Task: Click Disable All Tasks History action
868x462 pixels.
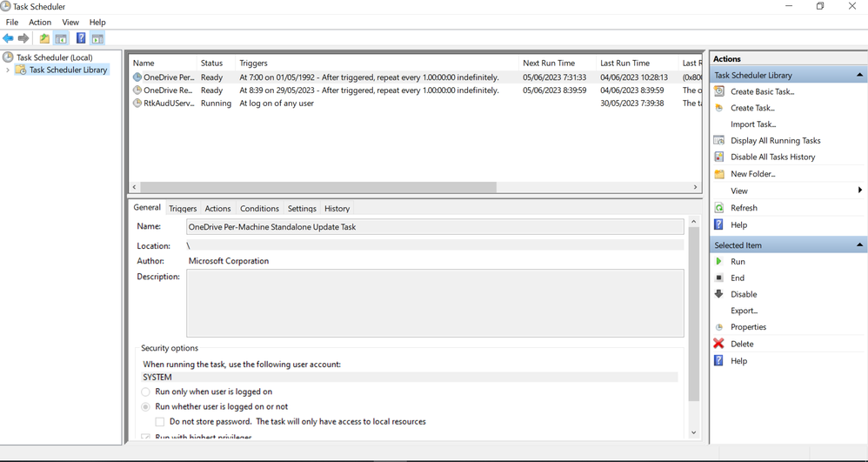Action: [773, 157]
